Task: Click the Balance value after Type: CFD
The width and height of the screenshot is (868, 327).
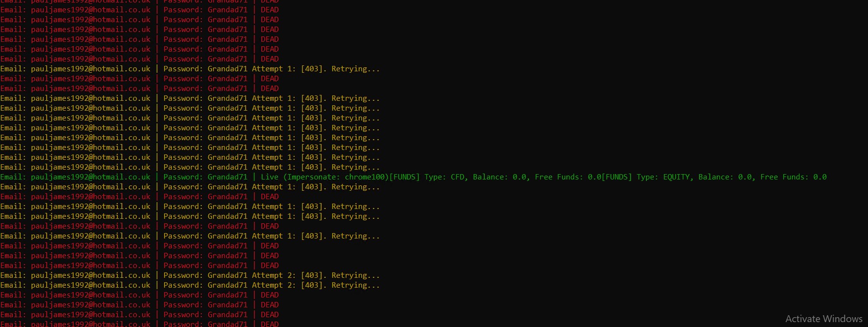Action: 519,177
